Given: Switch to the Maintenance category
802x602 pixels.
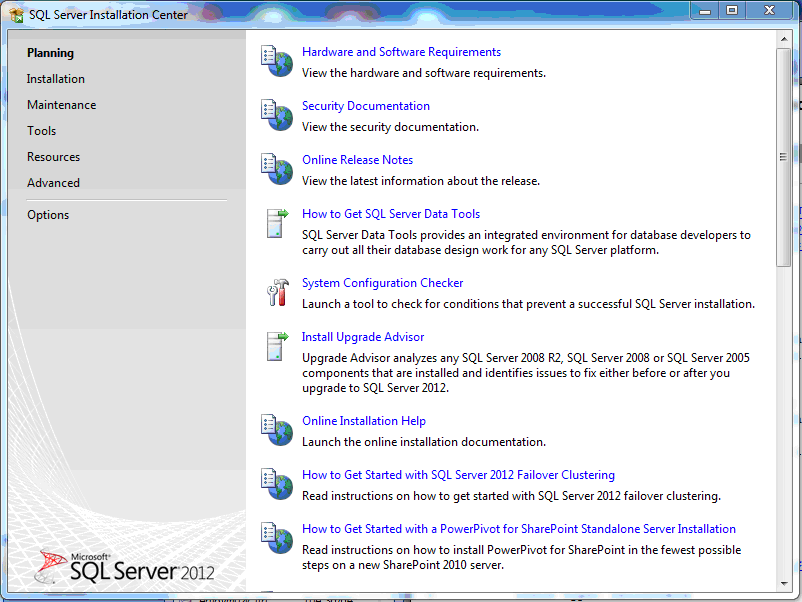Looking at the screenshot, I should (62, 105).
